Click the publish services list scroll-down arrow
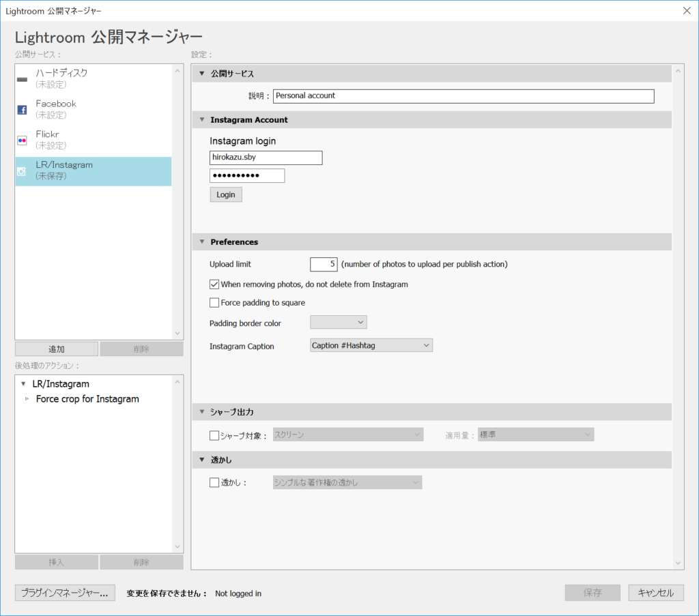This screenshot has height=616, width=699. 177,333
